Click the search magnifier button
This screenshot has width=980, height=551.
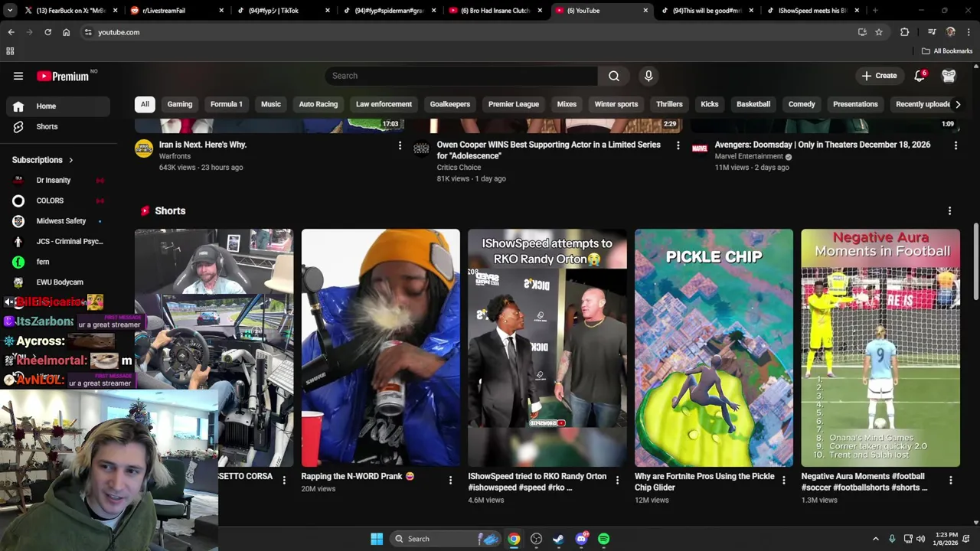point(614,76)
